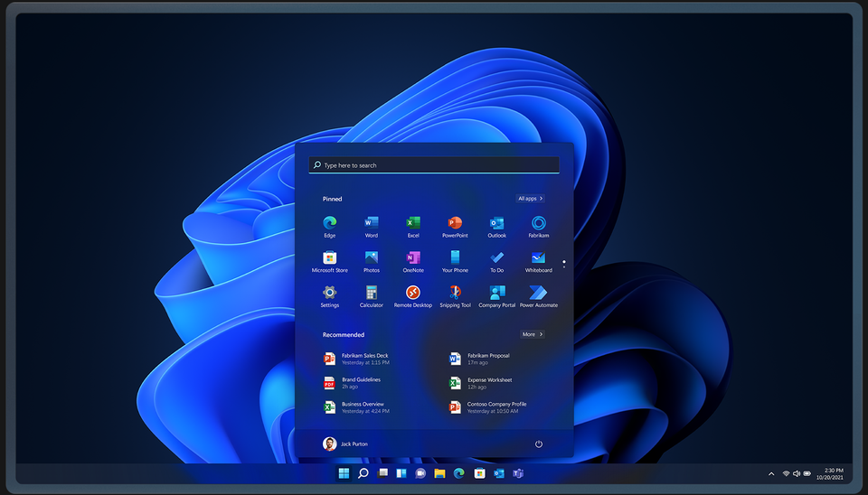868x495 pixels.
Task: Open PowerPoint in the Start menu
Action: [x=455, y=223]
